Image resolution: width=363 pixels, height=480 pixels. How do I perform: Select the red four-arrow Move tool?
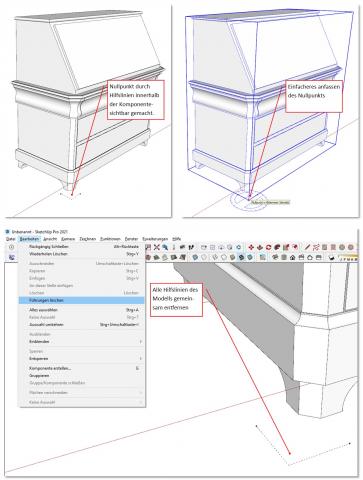251,247
